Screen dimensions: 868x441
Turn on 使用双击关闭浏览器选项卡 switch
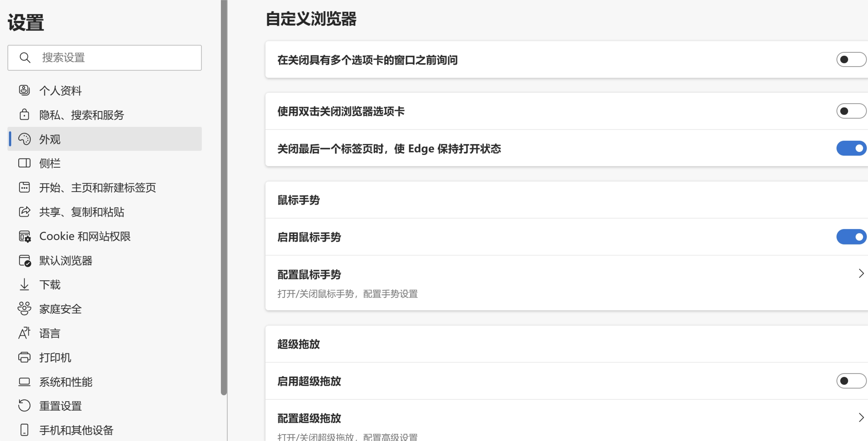click(x=851, y=111)
